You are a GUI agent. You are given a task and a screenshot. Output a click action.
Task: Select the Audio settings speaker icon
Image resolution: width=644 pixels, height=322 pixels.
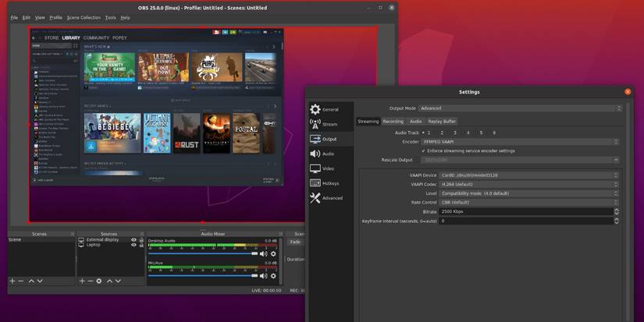(x=315, y=154)
